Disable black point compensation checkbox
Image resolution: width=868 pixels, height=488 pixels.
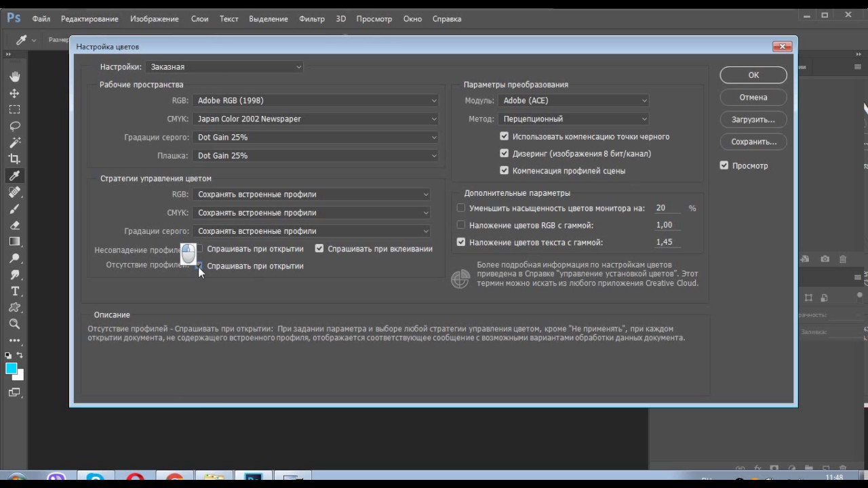point(504,136)
